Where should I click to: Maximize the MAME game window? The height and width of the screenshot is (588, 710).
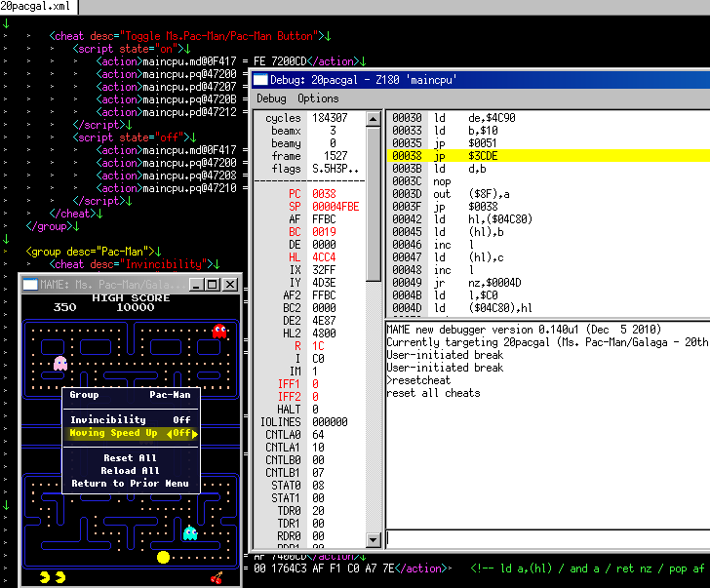click(x=212, y=285)
